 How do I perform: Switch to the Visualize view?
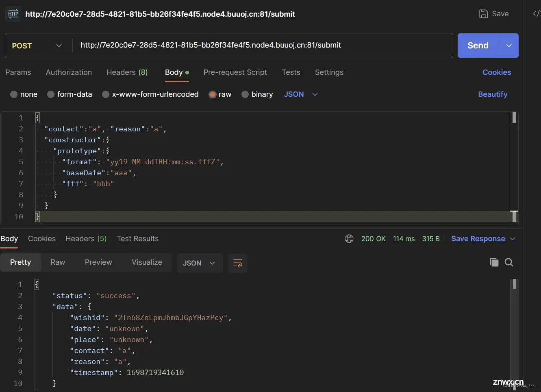pyautogui.click(x=147, y=262)
